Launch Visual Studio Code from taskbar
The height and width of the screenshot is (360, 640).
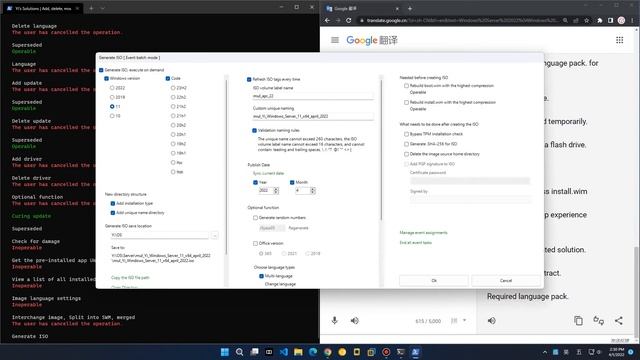pos(284,352)
